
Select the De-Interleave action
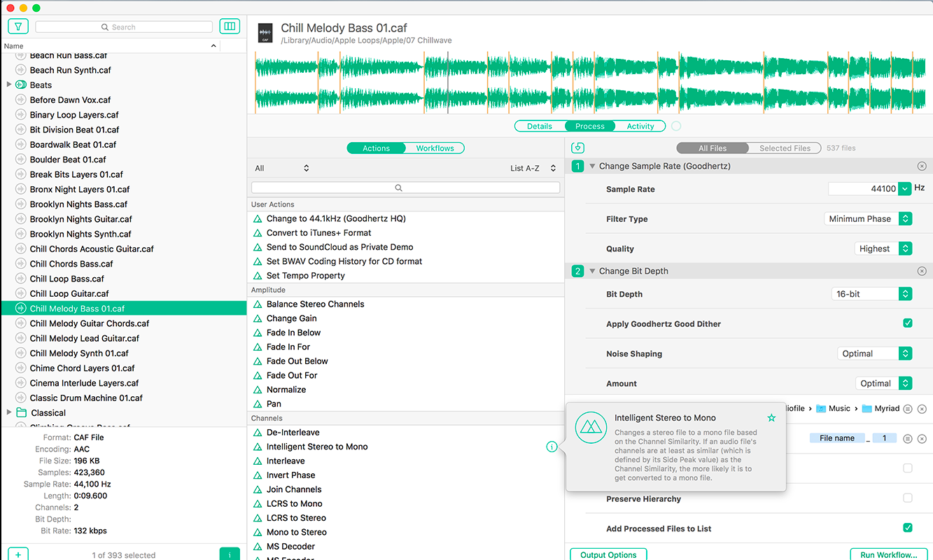(293, 432)
